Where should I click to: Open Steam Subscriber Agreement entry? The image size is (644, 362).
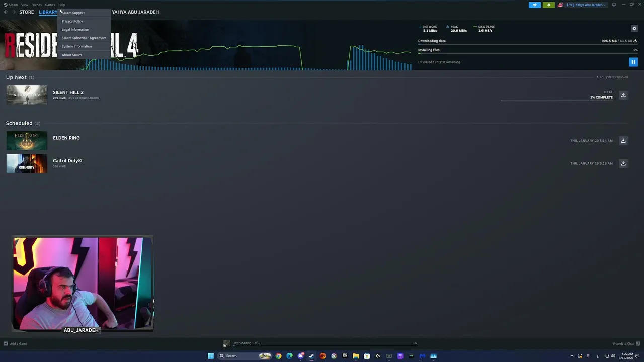pyautogui.click(x=84, y=38)
